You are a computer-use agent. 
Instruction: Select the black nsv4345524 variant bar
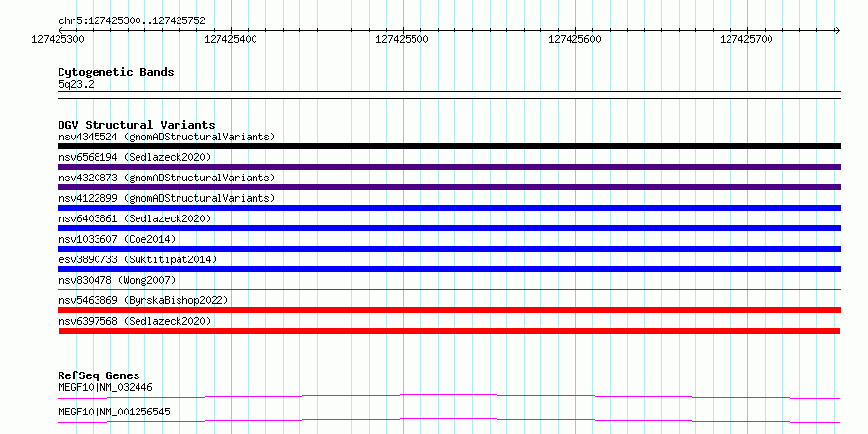pyautogui.click(x=449, y=146)
